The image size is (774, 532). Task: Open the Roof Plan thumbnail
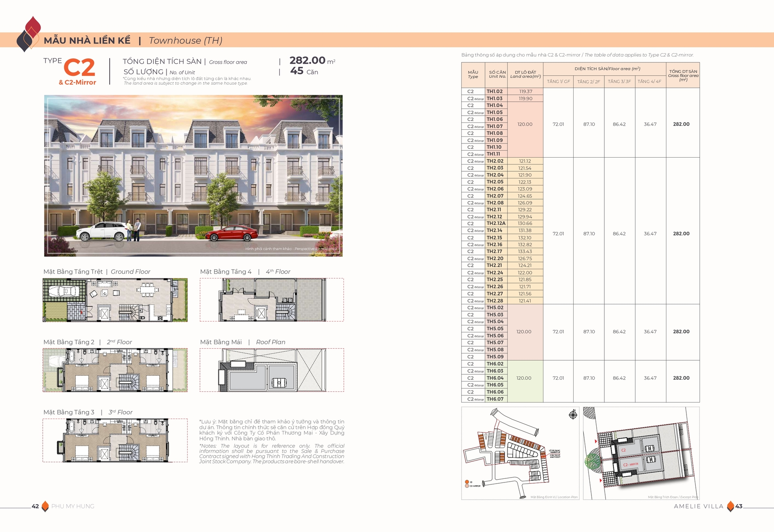click(272, 370)
